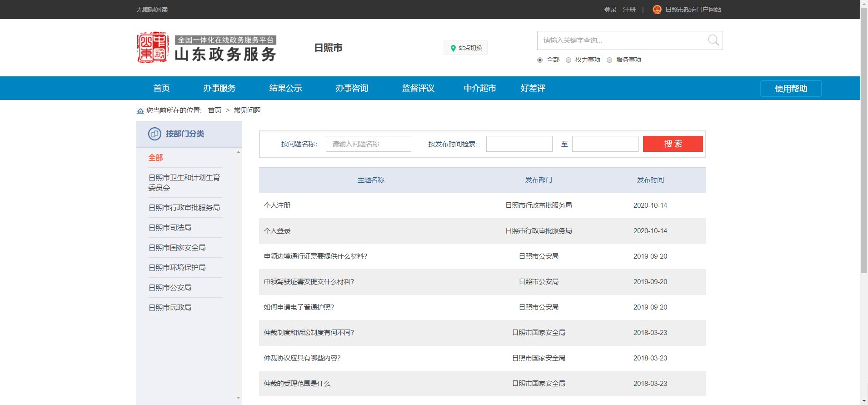The height and width of the screenshot is (405, 868).
Task: Go to 监督评议 in navigation bar
Action: [418, 88]
